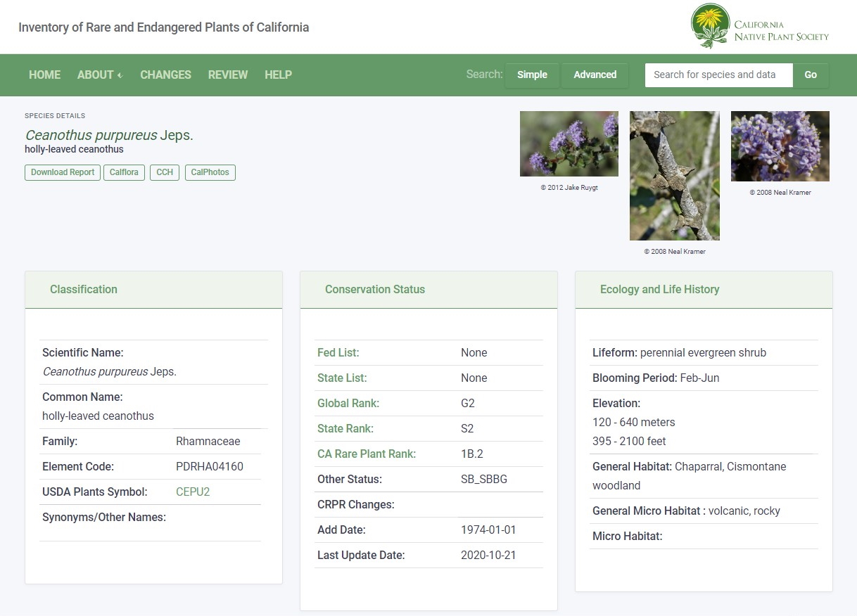Open the Jake Ruygt photo thumbnail
The width and height of the screenshot is (857, 616).
pos(569,143)
